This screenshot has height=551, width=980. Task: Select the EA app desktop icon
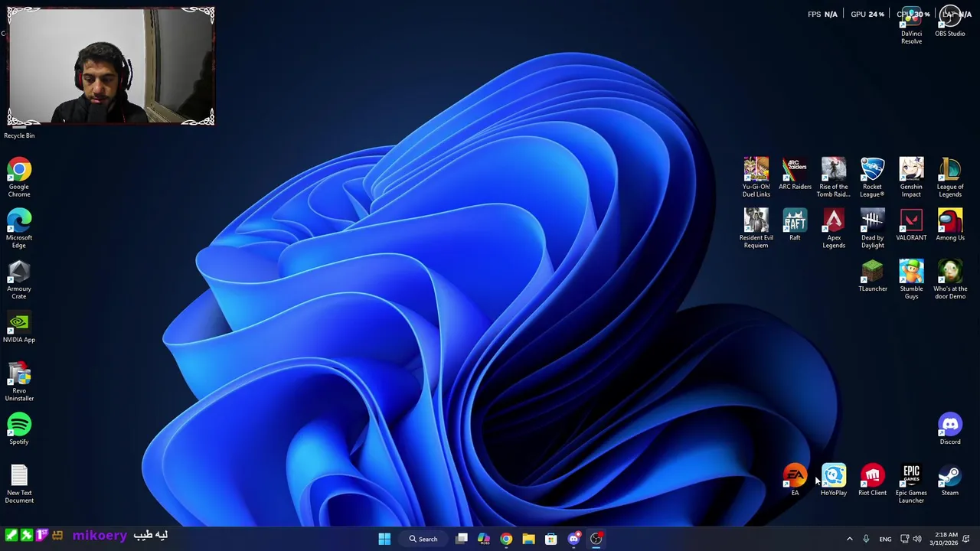point(795,480)
